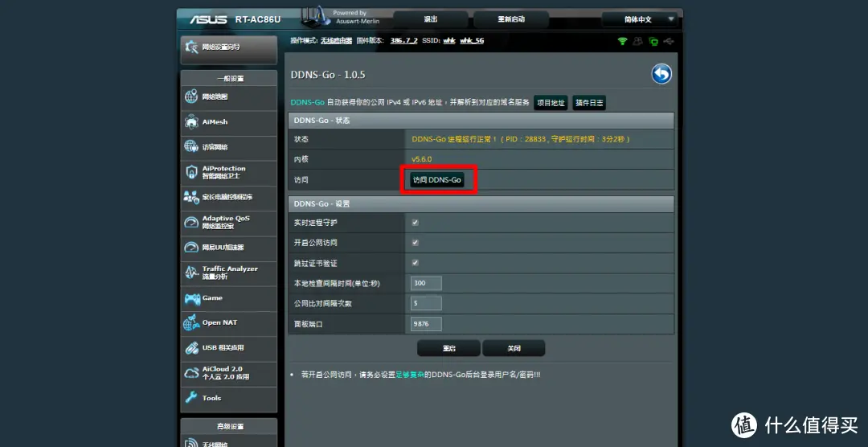The width and height of the screenshot is (868, 447).
Task: Click the 无线网络 wireless icon
Action: (191, 442)
